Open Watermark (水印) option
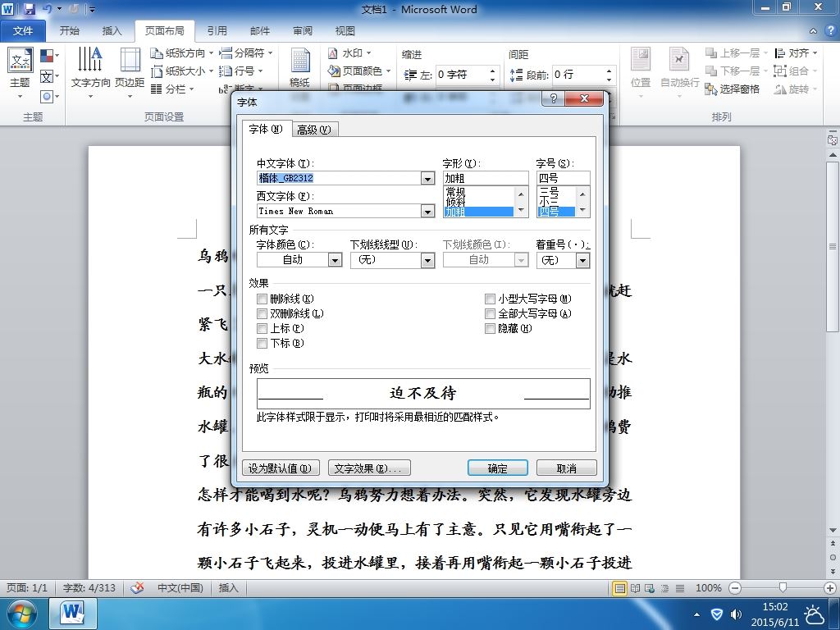840x630 pixels. coord(349,53)
